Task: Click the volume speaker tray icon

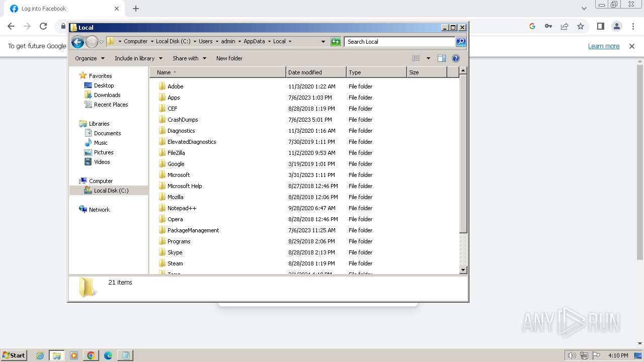Action: point(572,355)
